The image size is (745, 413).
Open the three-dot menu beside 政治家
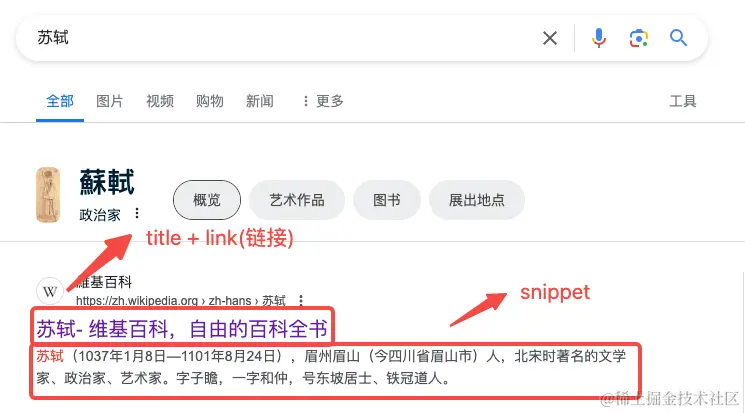(137, 213)
